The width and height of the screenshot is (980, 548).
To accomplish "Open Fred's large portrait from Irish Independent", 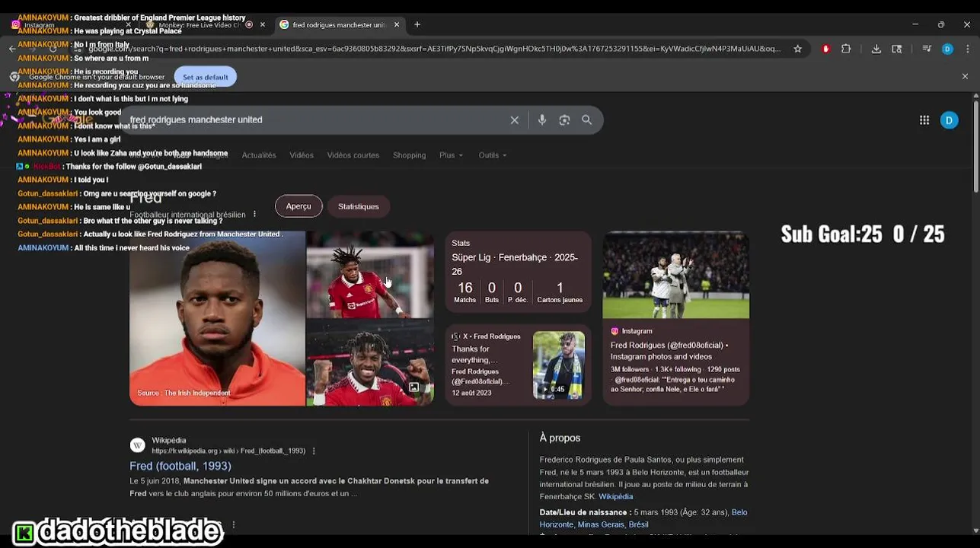I will click(217, 318).
